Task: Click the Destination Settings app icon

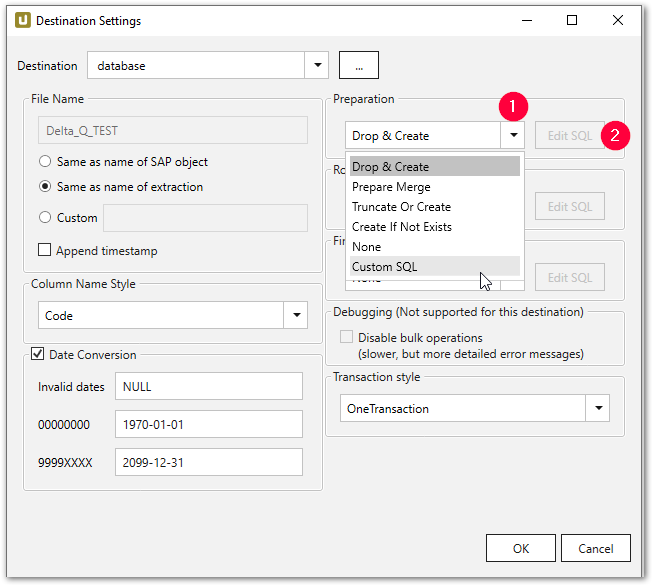Action: point(23,20)
